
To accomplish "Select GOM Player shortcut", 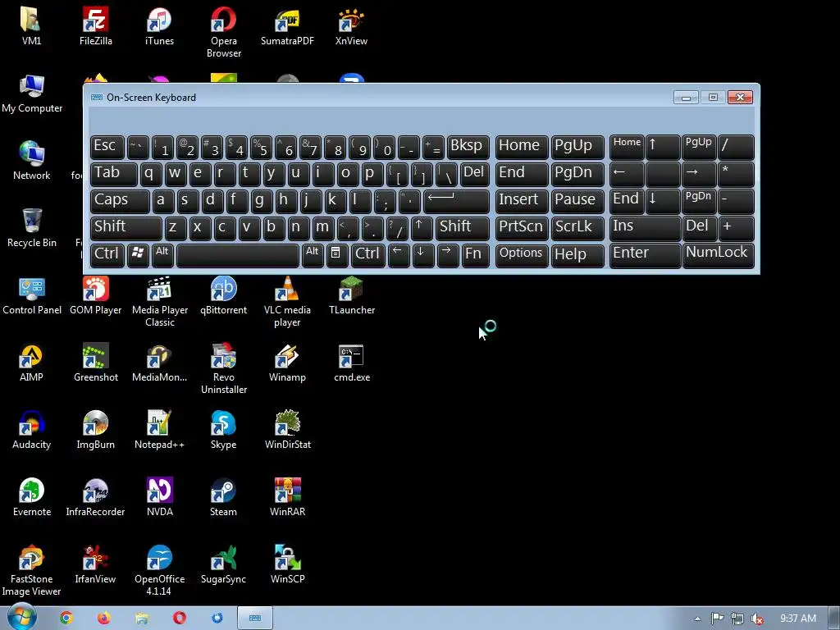I will (x=95, y=295).
